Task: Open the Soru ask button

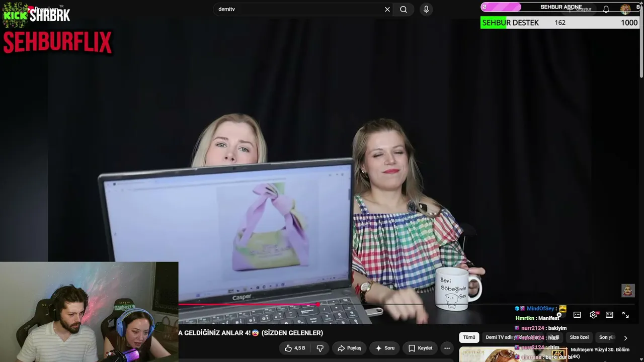Action: [x=385, y=348]
